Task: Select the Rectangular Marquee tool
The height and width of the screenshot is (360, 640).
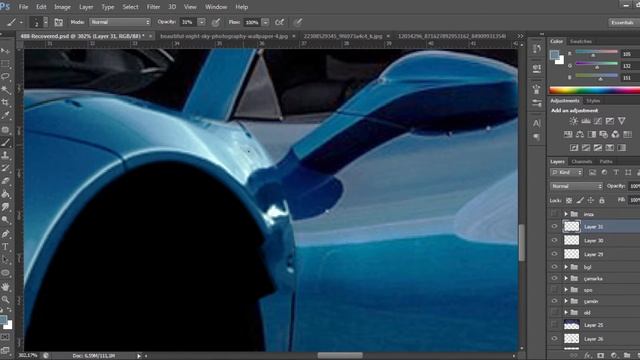Action: click(5, 64)
